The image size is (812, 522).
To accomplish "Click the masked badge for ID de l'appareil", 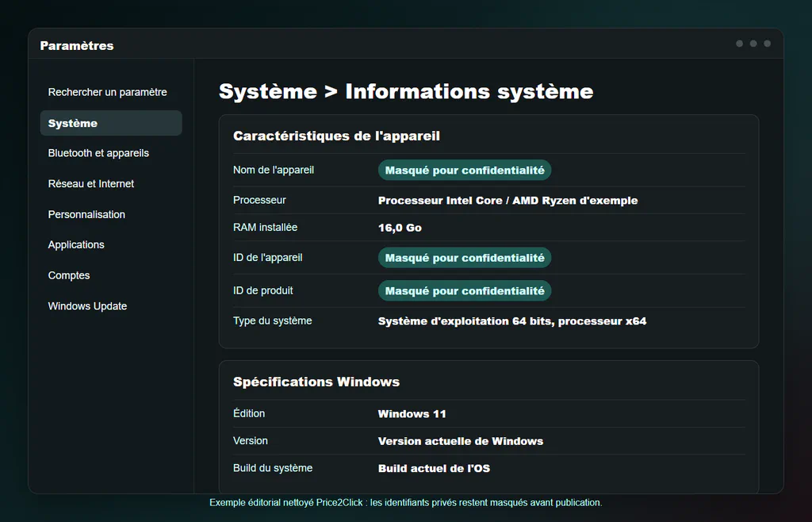I will point(465,258).
